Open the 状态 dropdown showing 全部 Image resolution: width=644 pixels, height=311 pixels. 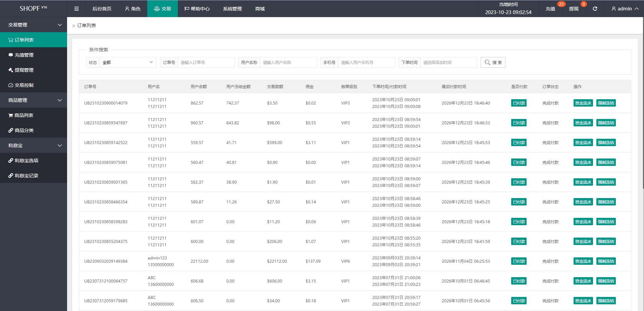click(x=127, y=62)
